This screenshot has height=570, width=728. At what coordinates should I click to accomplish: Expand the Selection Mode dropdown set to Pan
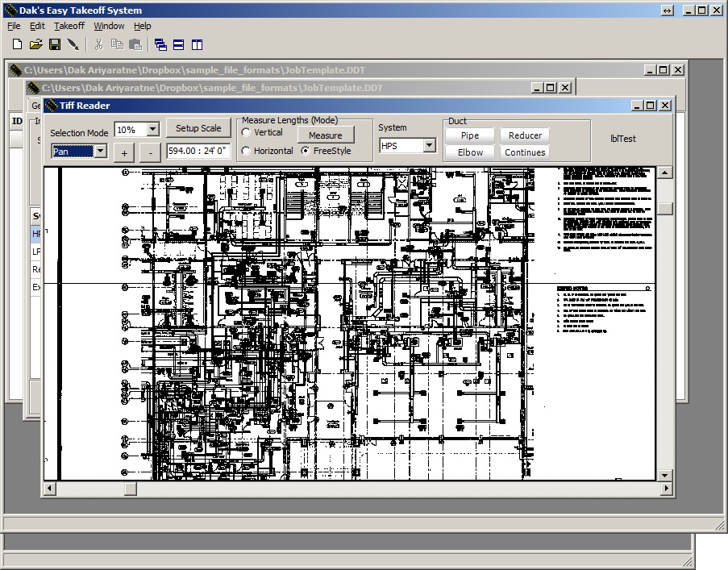[100, 151]
